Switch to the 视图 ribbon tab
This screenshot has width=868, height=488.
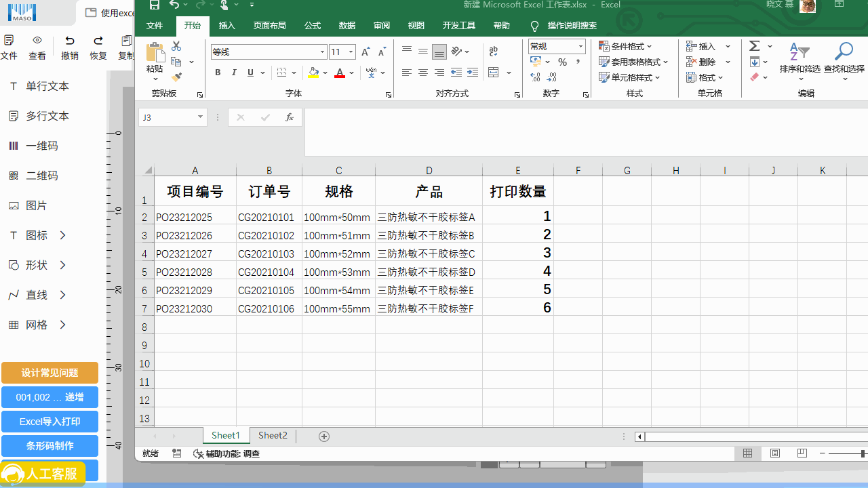coord(416,26)
